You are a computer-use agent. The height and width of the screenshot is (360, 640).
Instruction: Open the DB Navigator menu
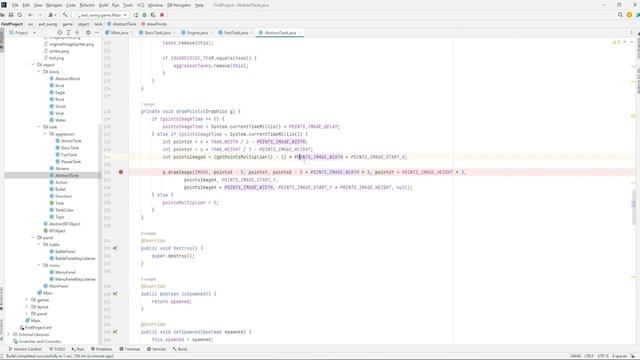[179, 5]
